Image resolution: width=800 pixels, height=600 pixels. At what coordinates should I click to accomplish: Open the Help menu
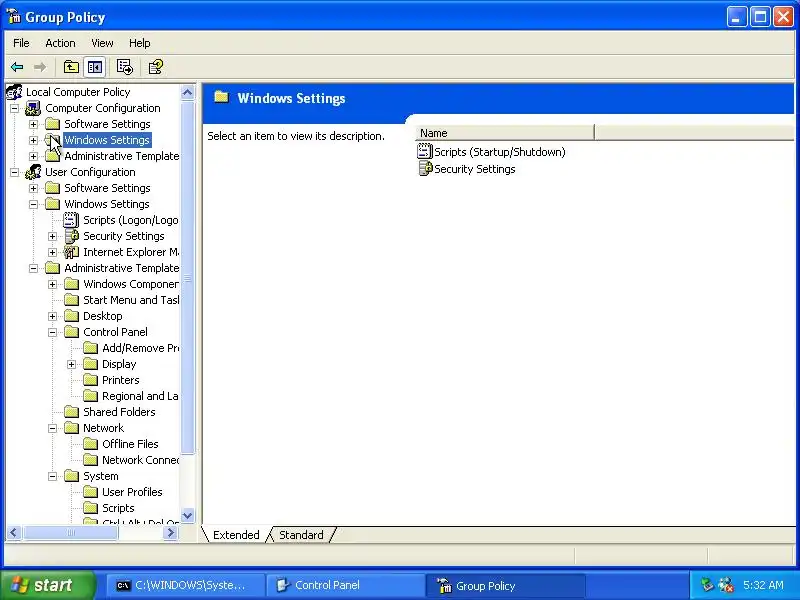click(139, 43)
